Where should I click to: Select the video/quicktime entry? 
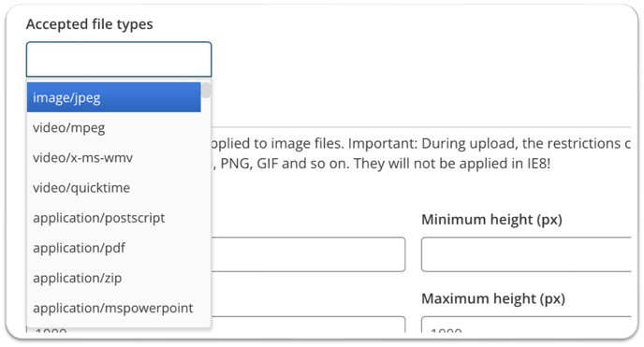pos(114,187)
